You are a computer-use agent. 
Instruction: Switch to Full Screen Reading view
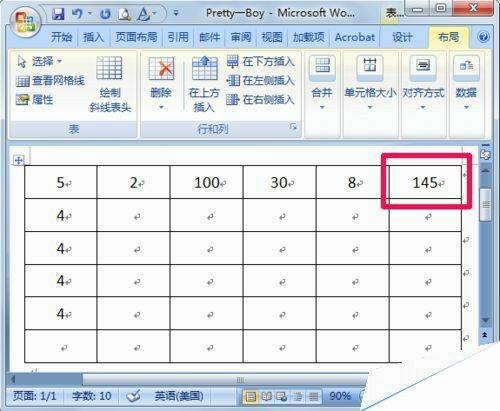pos(266,396)
